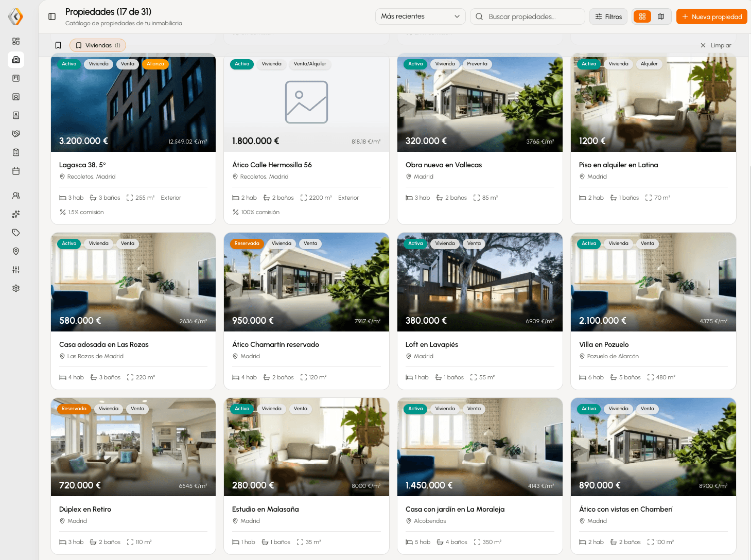751x560 pixels.
Task: Open the tags icon in sidebar
Action: (x=16, y=233)
